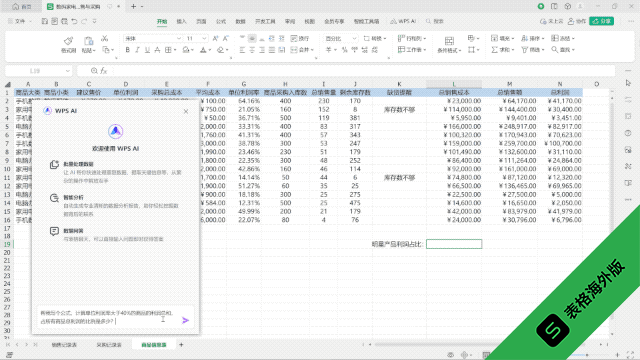This screenshot has height=360, width=640.
Task: Click the fx insert function icon
Action: [104, 71]
